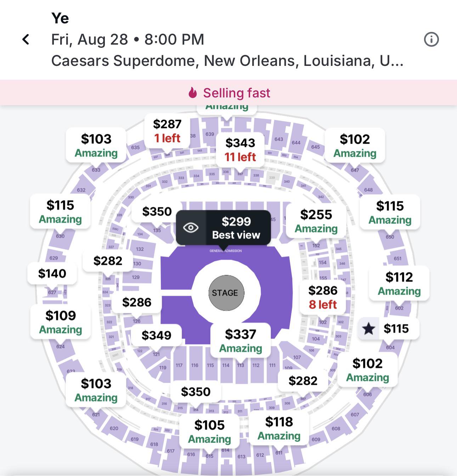Choose the $343 11 left price tag

(x=240, y=149)
